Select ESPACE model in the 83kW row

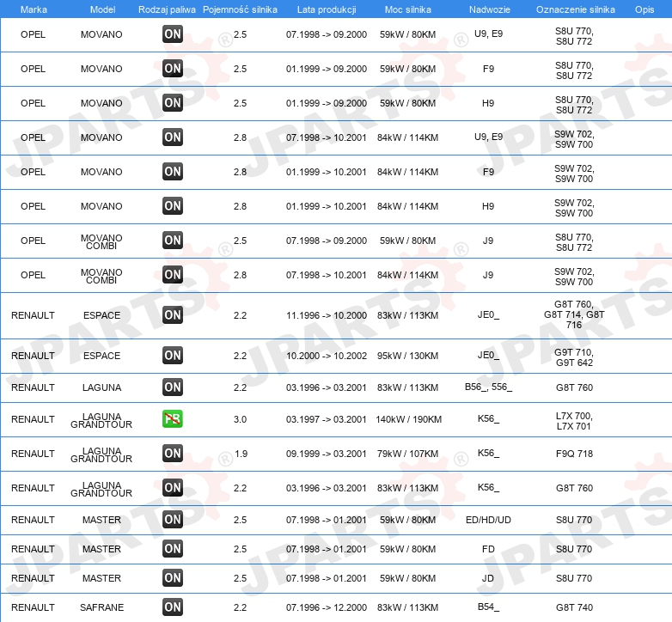tap(101, 315)
